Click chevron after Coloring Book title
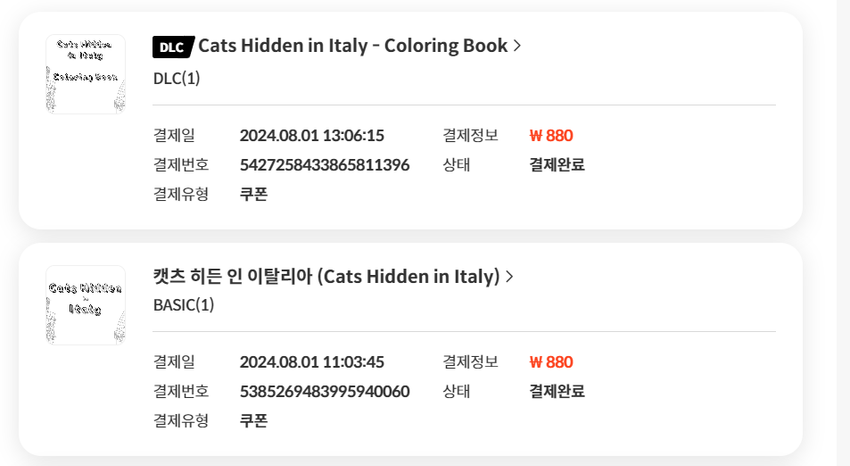The width and height of the screenshot is (850, 466). tap(517, 46)
